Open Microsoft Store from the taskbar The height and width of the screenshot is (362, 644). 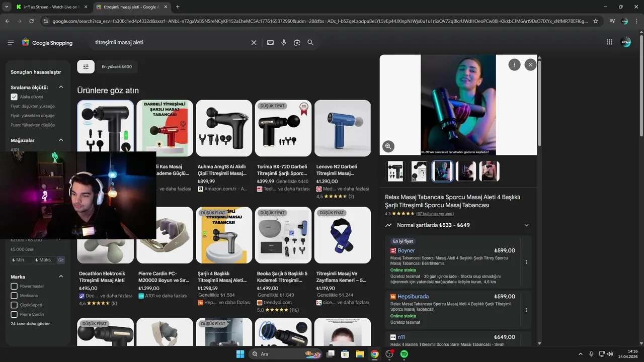click(345, 354)
